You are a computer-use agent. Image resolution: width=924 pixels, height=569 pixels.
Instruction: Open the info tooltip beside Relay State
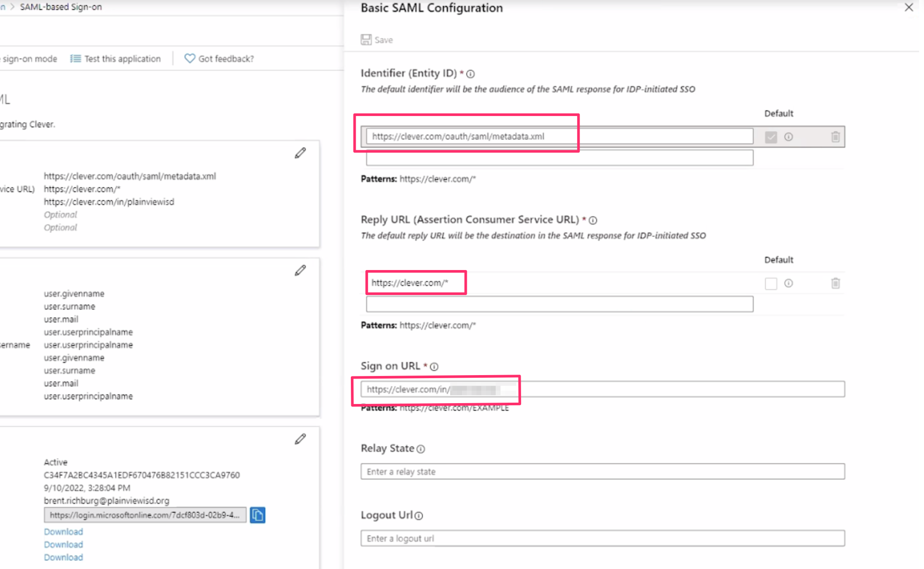[420, 449]
